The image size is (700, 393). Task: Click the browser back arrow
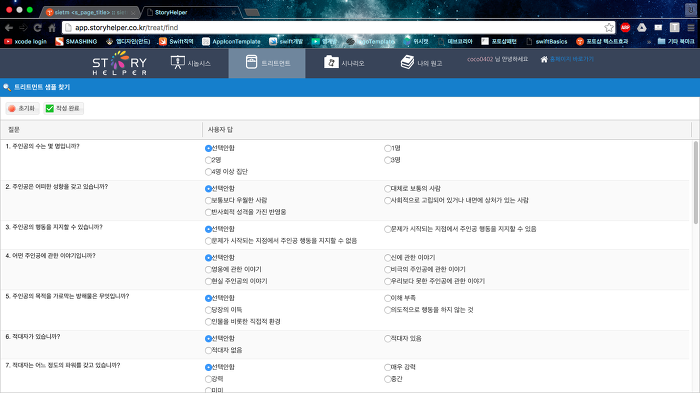[x=9, y=28]
